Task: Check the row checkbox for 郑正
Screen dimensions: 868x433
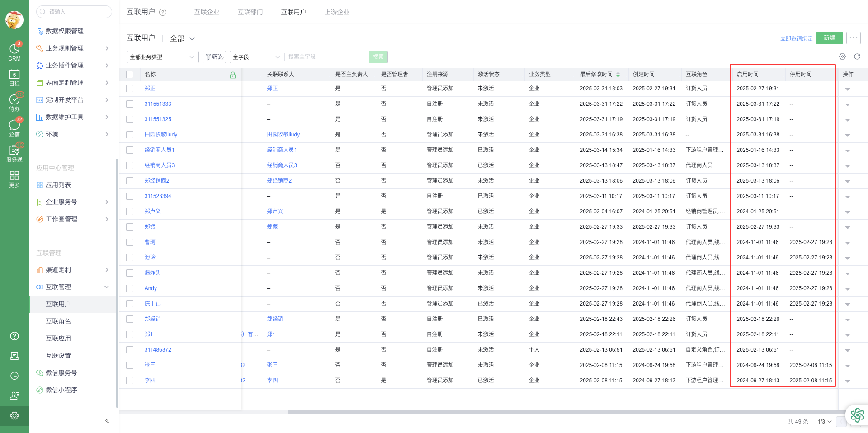Action: [x=130, y=89]
